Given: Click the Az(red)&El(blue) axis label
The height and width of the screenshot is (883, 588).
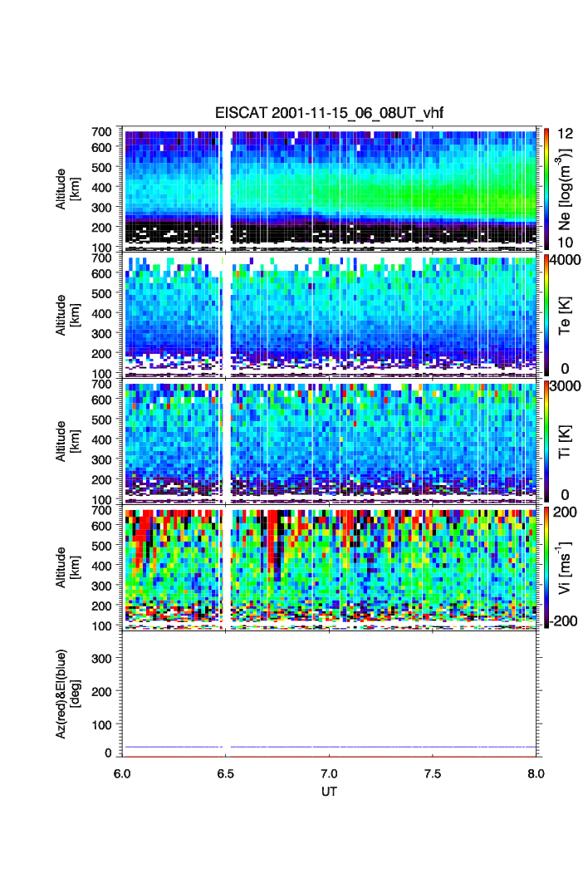Looking at the screenshot, I should (x=67, y=693).
